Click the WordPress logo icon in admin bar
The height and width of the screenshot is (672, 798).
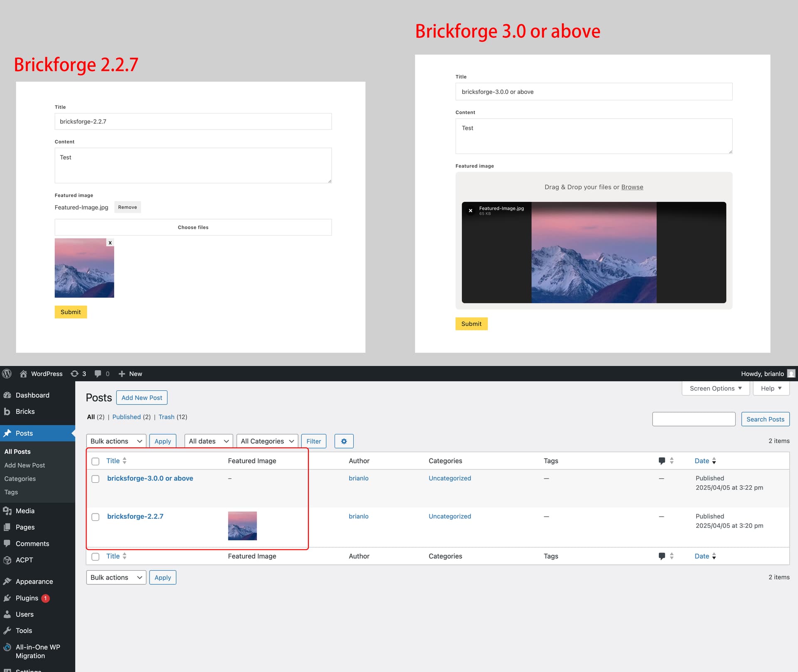(7, 374)
